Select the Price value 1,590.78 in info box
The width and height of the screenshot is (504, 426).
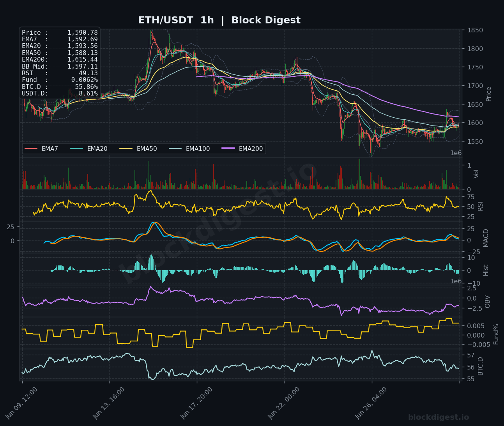click(83, 33)
